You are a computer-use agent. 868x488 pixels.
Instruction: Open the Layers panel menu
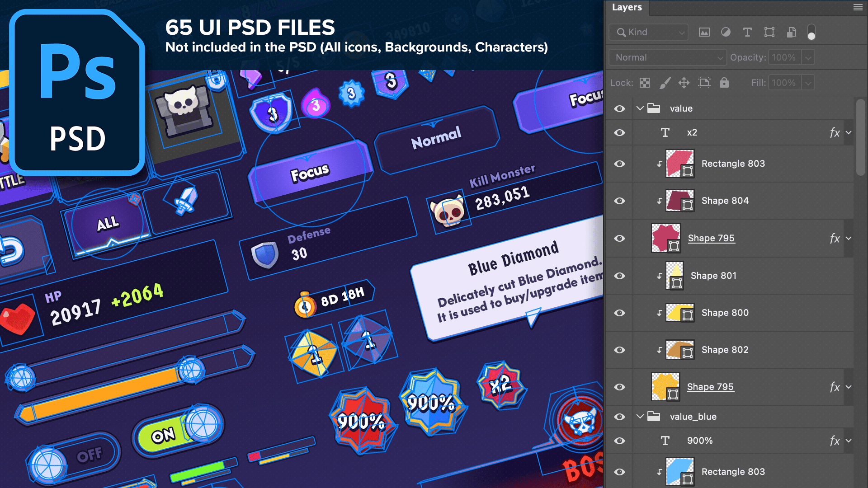[858, 7]
